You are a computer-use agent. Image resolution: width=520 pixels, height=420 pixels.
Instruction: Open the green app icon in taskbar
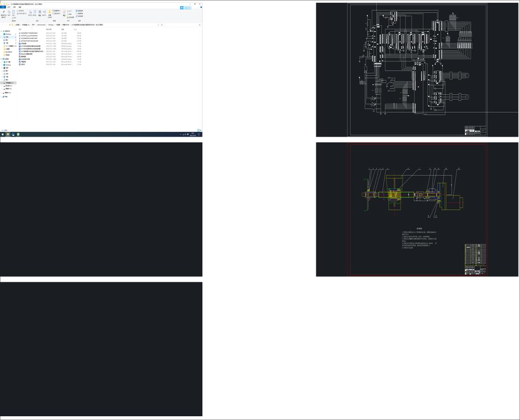point(18,134)
